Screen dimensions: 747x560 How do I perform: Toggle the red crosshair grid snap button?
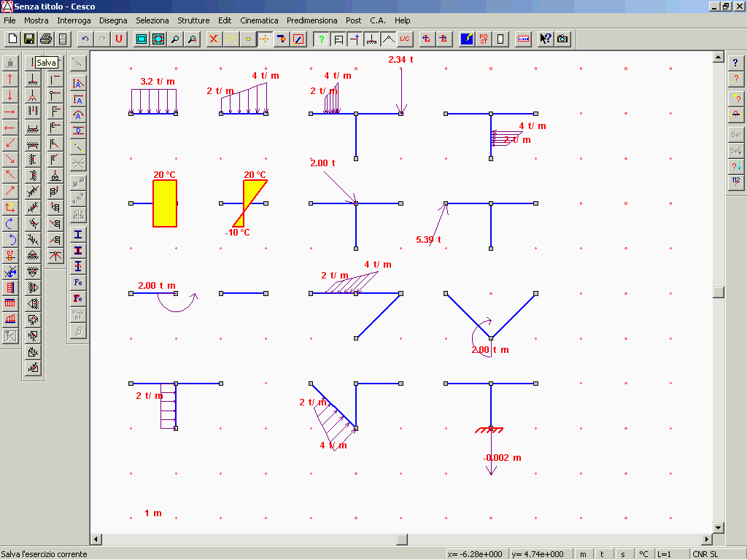[265, 39]
